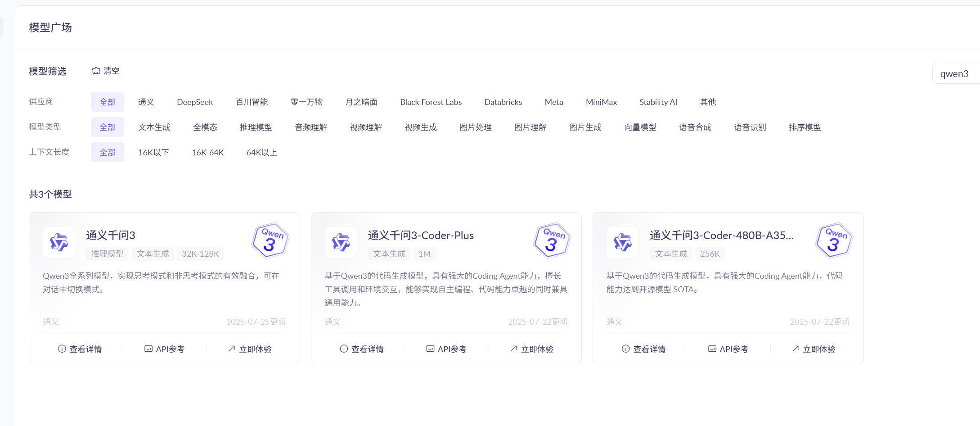This screenshot has width=980, height=426.
Task: Click the arrow icon in Coder-Plus card
Action: coord(513,349)
